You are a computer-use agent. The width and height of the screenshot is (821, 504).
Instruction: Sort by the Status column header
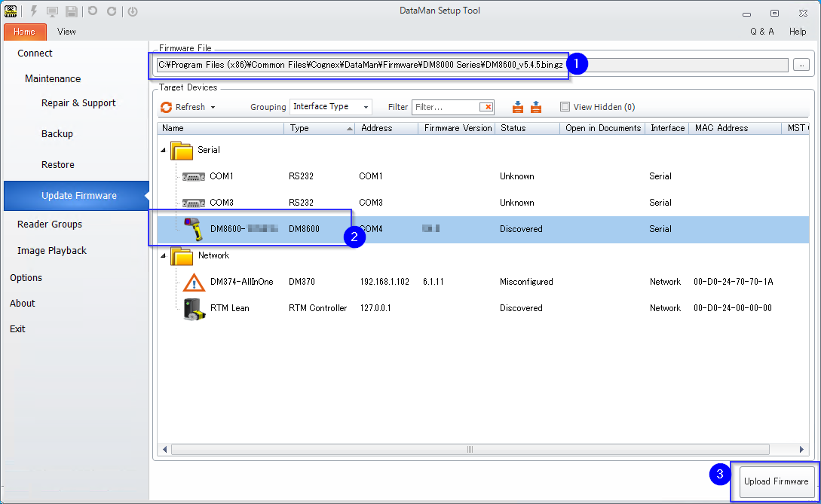click(x=527, y=128)
